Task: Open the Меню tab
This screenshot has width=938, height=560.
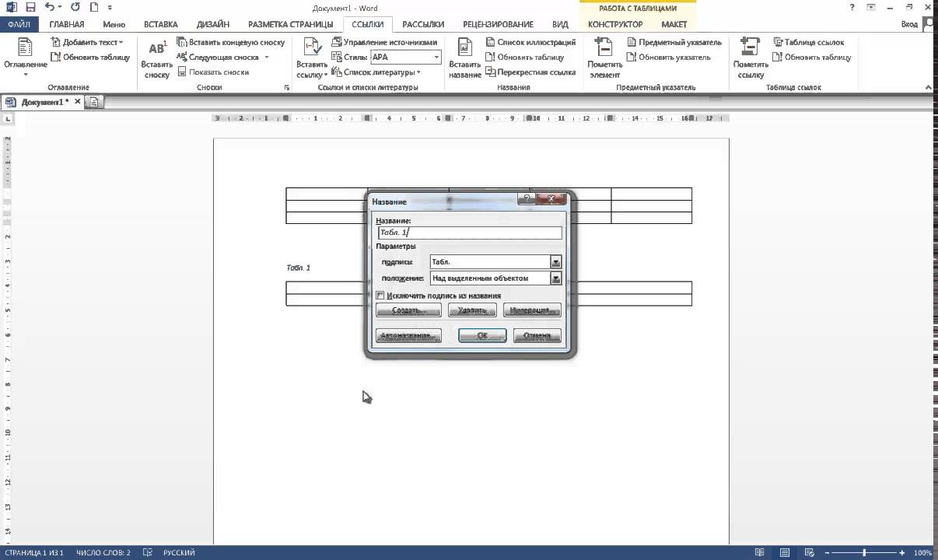Action: (x=114, y=24)
